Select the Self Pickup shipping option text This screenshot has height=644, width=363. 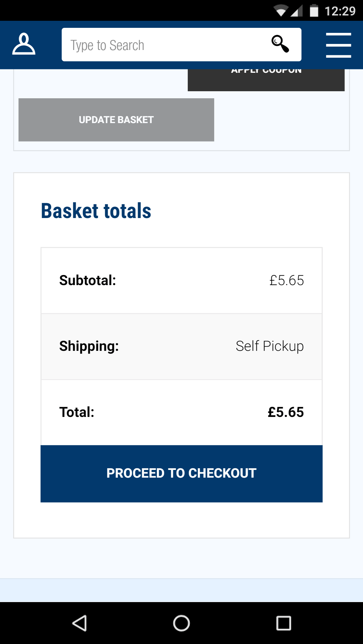click(270, 346)
